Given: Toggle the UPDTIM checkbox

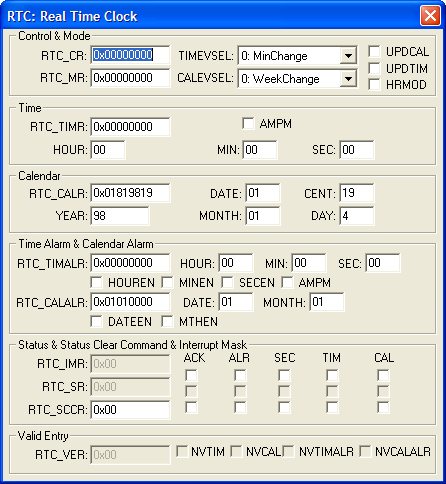Looking at the screenshot, I should click(374, 68).
